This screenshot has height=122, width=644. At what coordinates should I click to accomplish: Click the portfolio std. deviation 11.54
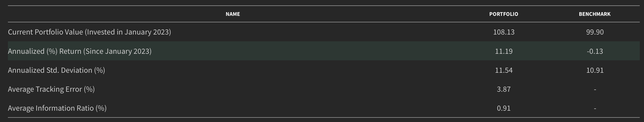(x=503, y=70)
